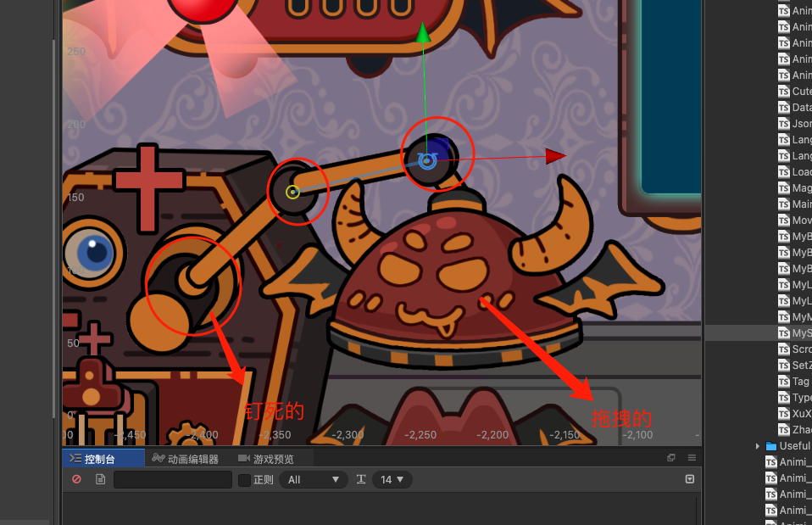The height and width of the screenshot is (525, 812).
Task: Grab the red X-axis gizmo arrow
Action: tap(556, 156)
